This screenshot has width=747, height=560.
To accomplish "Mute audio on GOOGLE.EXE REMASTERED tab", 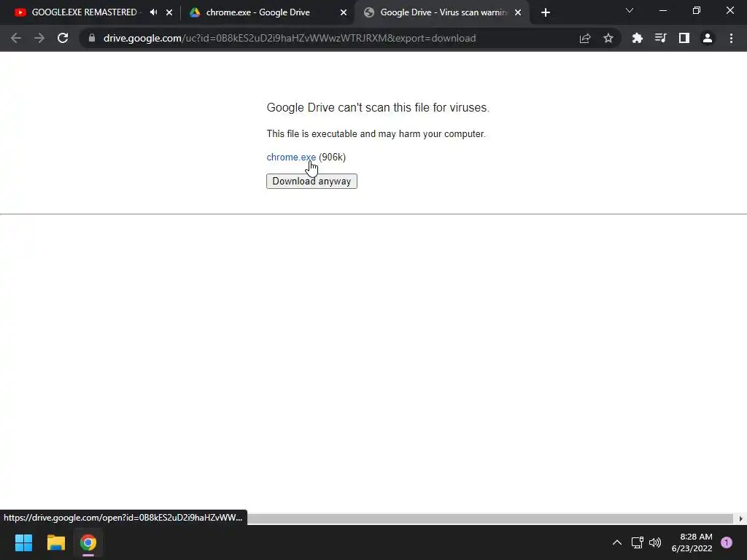I will coord(153,12).
